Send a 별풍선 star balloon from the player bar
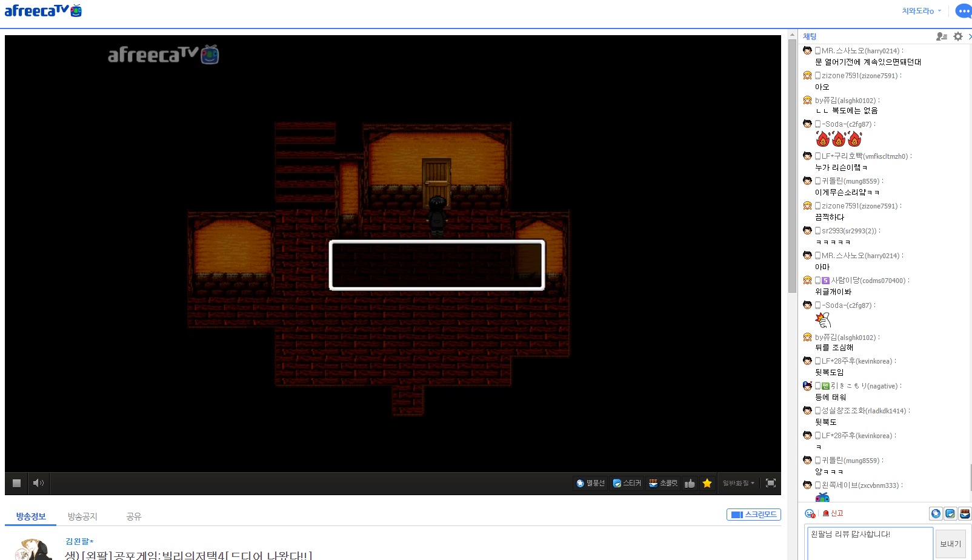 [590, 483]
